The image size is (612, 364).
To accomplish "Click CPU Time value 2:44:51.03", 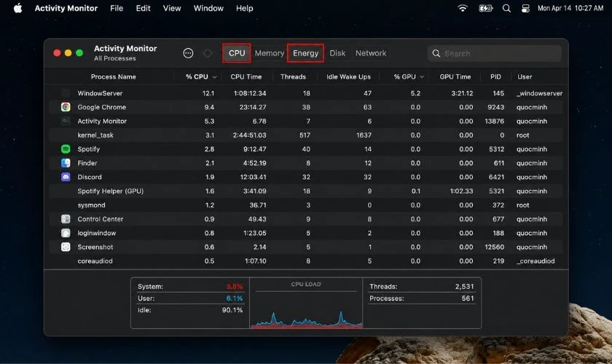I will [x=249, y=135].
